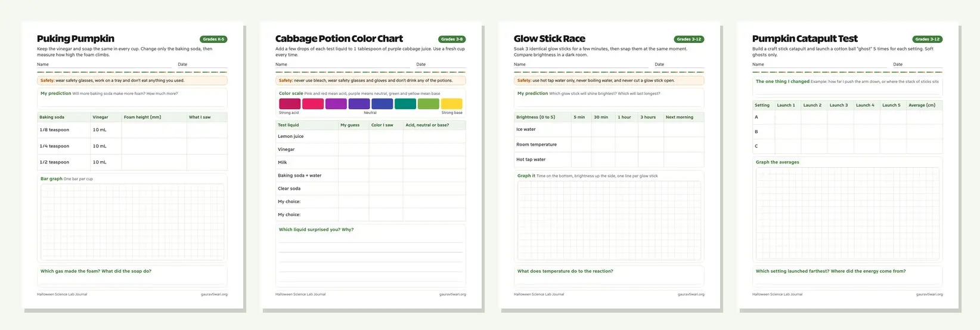
Task: Select setting row 'B' in catapult table
Action: (x=848, y=132)
